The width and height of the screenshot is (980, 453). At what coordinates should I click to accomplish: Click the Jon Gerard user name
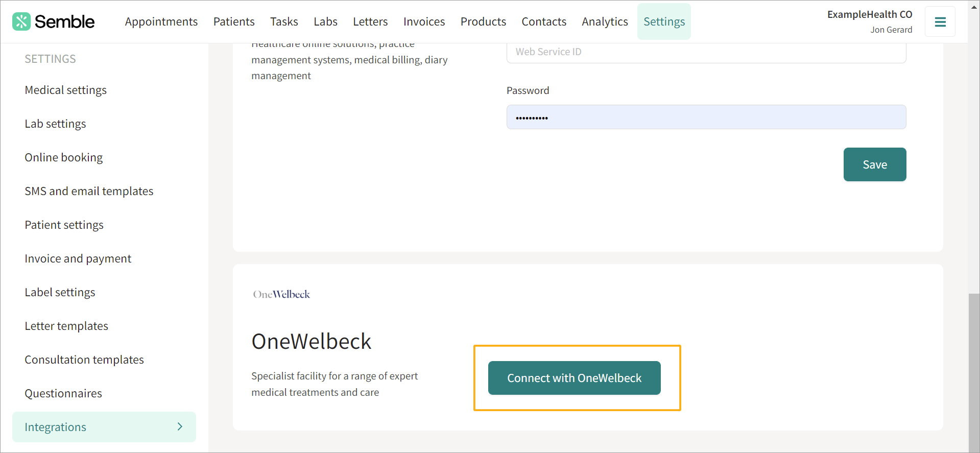(x=891, y=30)
